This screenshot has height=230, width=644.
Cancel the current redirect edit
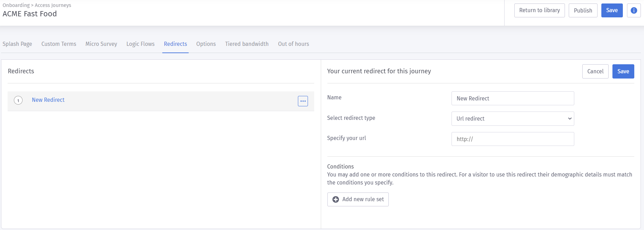pyautogui.click(x=595, y=71)
